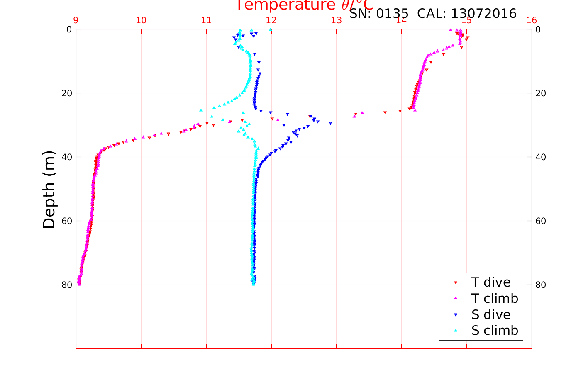Click the 'Depth (m)' axis label
This screenshot has width=588, height=392.
49,190
